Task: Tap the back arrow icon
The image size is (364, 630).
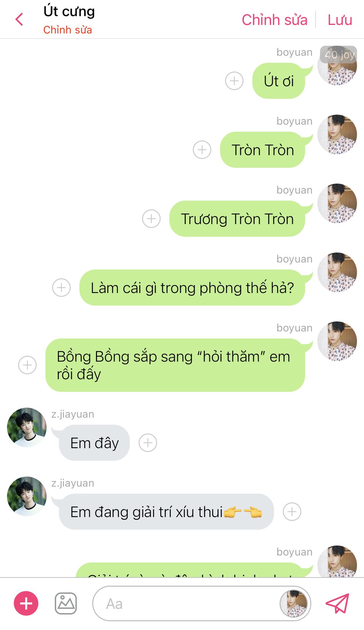Action: [x=19, y=19]
